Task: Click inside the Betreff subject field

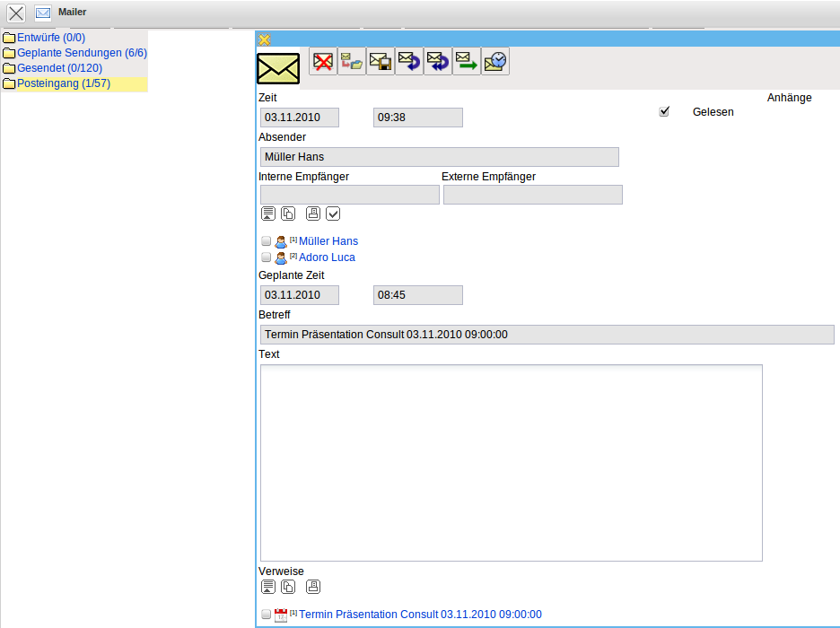Action: point(547,335)
